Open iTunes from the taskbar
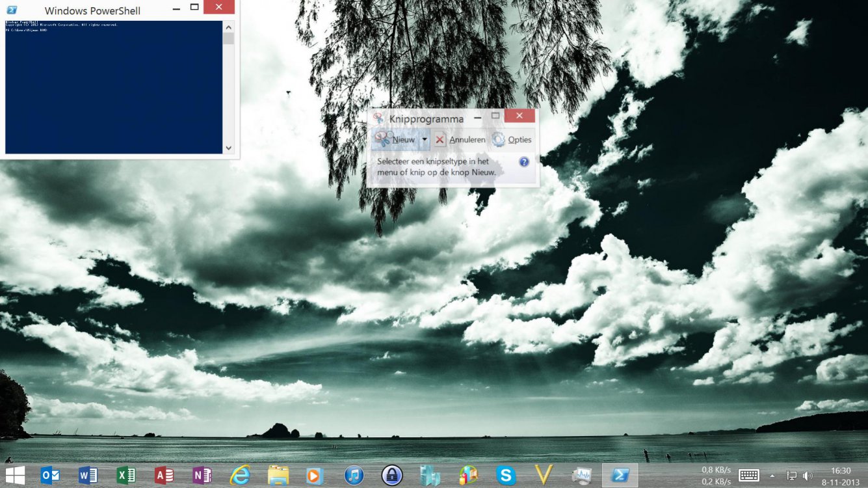Screen dimensions: 868x488 (354, 475)
